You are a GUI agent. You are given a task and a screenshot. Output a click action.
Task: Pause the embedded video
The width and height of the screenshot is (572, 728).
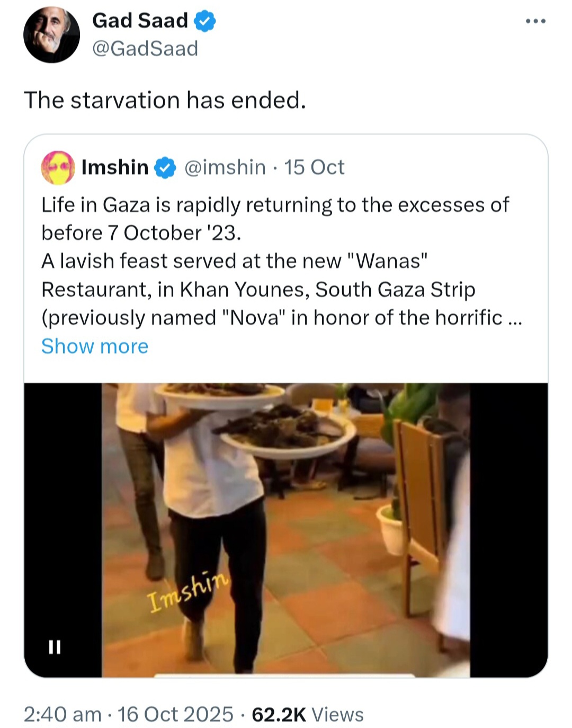pos(55,646)
